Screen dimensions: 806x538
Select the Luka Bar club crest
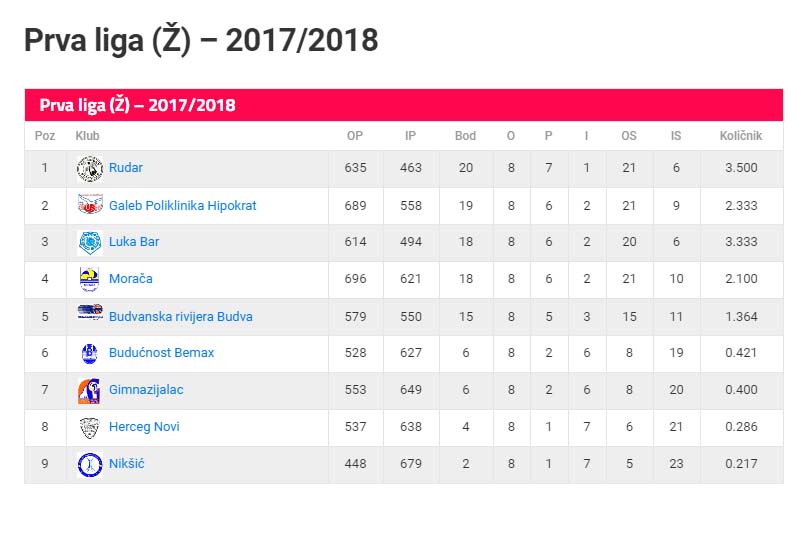[90, 243]
